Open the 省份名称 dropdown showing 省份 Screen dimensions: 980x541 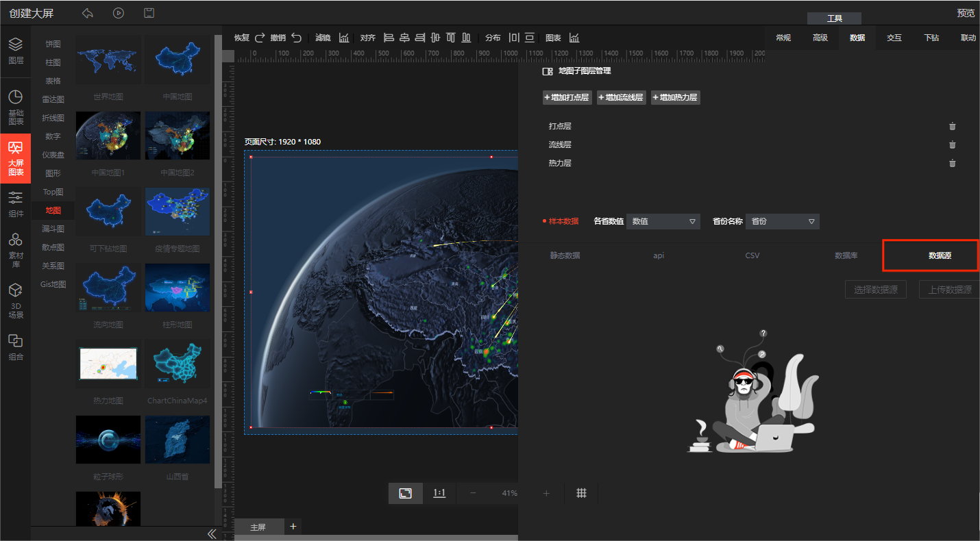pos(783,221)
